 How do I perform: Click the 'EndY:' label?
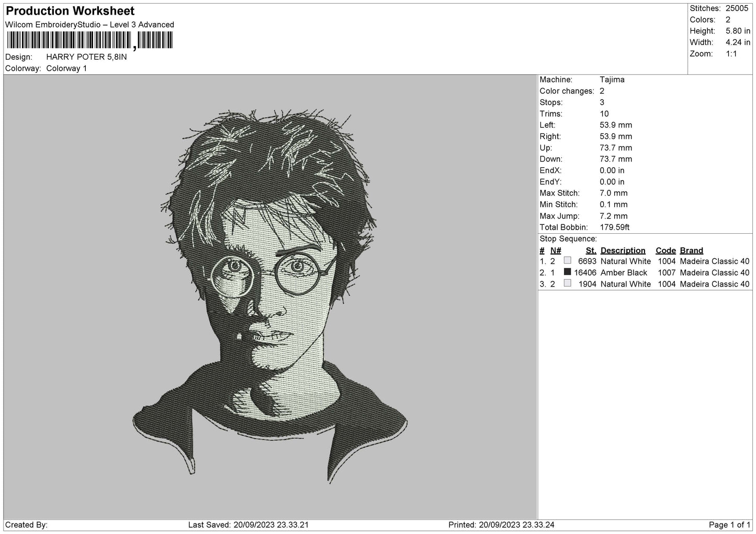[x=550, y=182]
